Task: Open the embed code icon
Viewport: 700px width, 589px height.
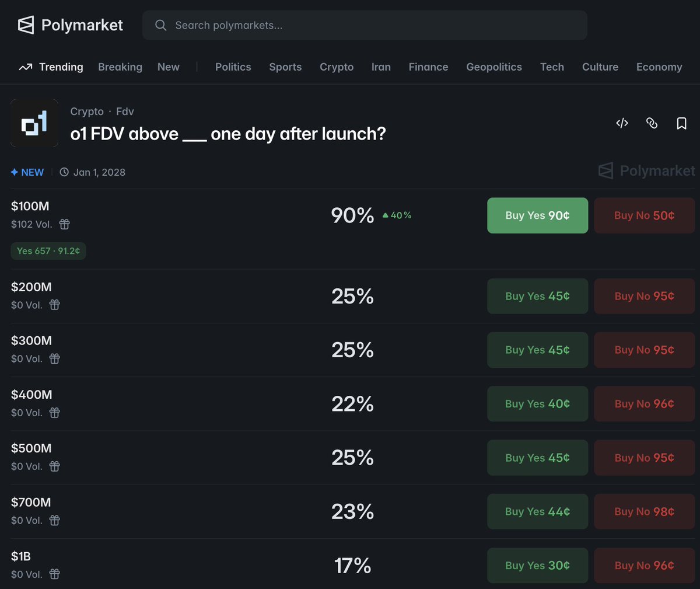Action: click(622, 123)
